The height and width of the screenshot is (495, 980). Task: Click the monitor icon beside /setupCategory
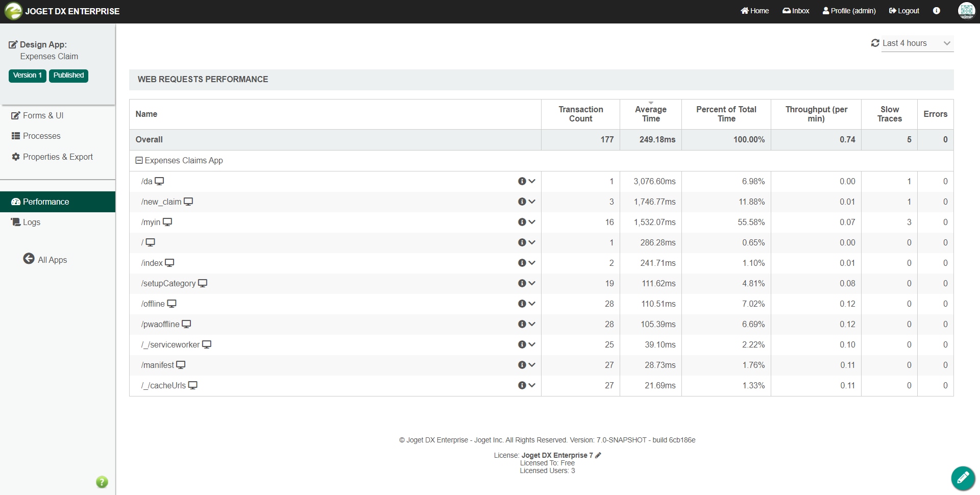click(x=203, y=283)
